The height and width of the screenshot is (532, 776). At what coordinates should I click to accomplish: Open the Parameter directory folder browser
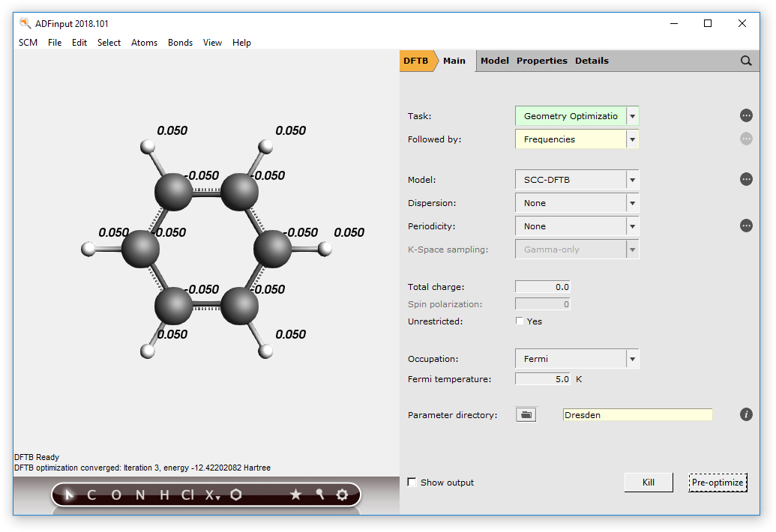[526, 414]
